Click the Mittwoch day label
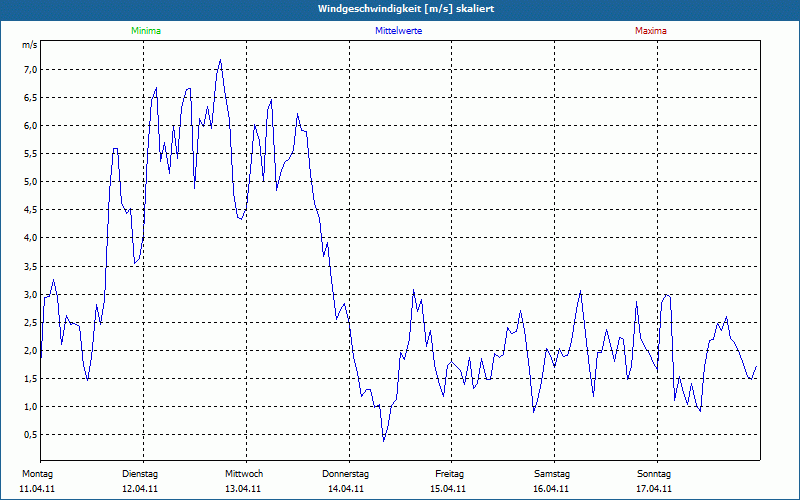 click(x=244, y=474)
